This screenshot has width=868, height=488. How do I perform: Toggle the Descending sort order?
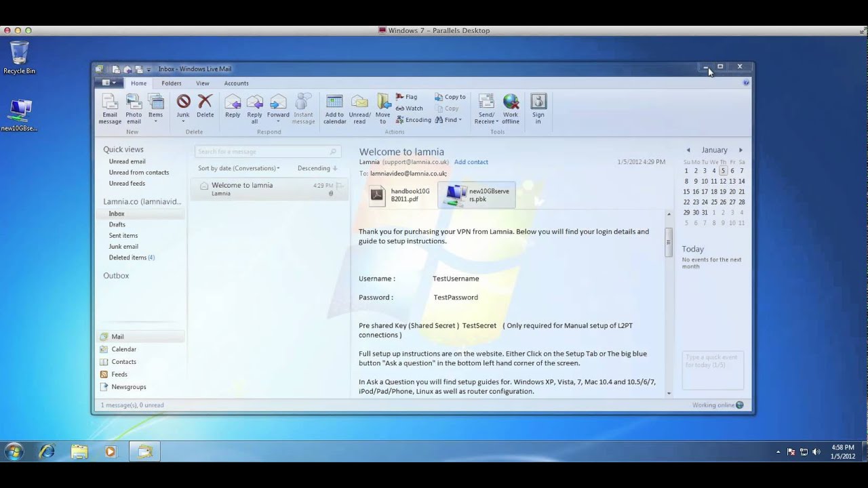pos(317,168)
